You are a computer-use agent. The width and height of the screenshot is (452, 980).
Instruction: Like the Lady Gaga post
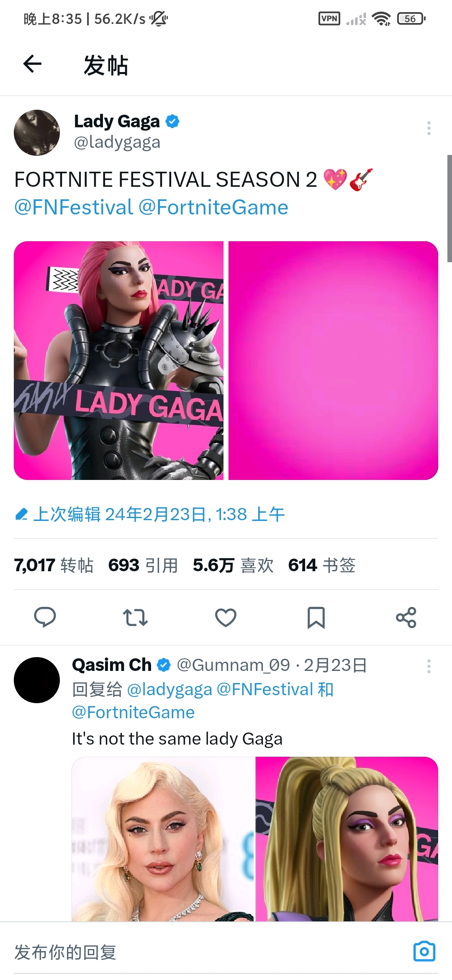click(226, 617)
